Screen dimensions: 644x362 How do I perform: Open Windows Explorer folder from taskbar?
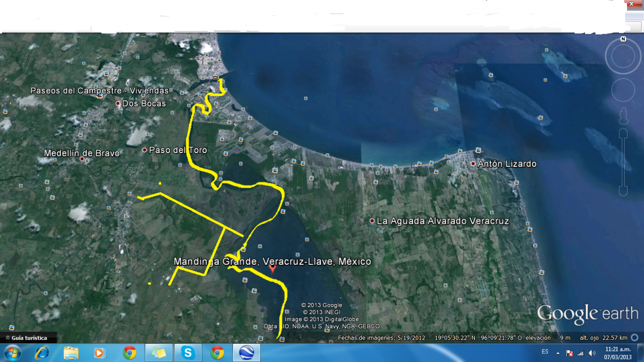coord(71,353)
